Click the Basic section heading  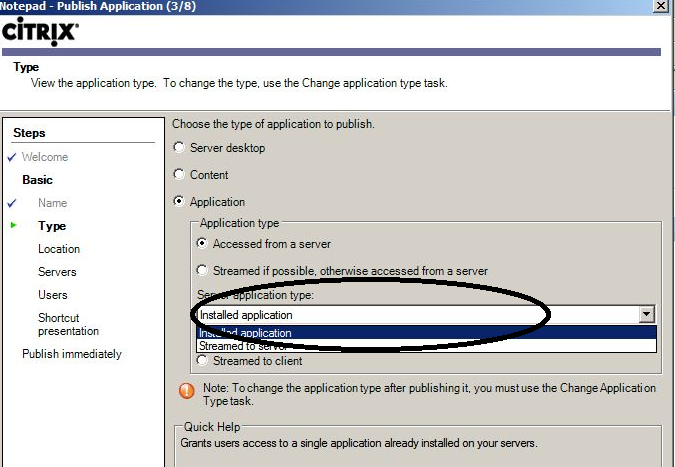click(37, 180)
